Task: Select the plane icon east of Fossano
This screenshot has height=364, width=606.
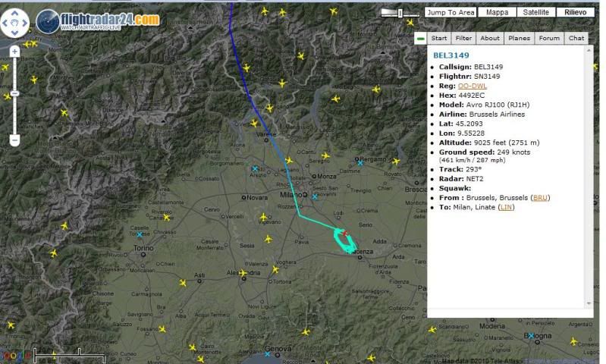Action: click(x=162, y=329)
